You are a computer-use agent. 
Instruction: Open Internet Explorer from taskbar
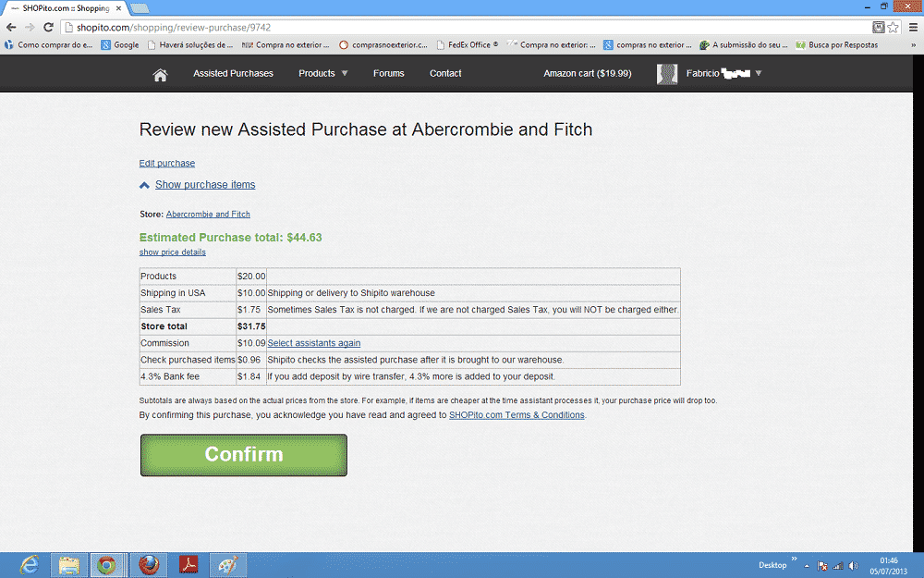click(x=30, y=564)
